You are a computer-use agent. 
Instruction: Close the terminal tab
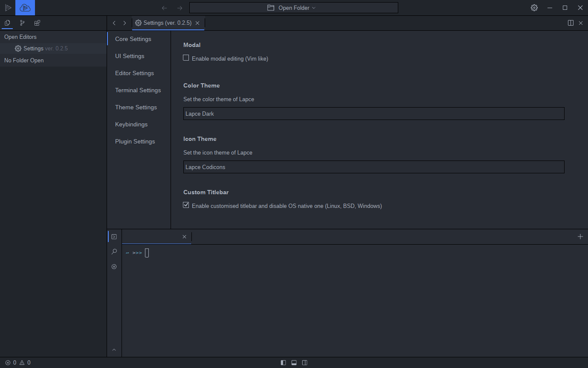click(x=184, y=237)
